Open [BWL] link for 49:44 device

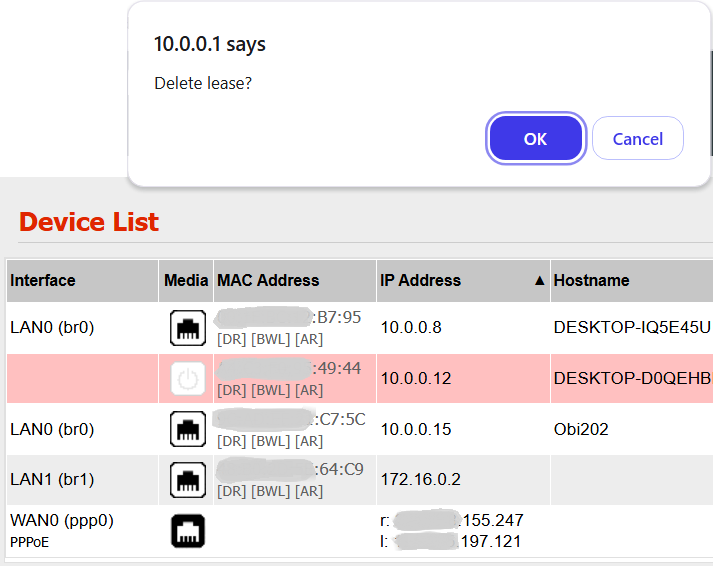pyautogui.click(x=271, y=391)
